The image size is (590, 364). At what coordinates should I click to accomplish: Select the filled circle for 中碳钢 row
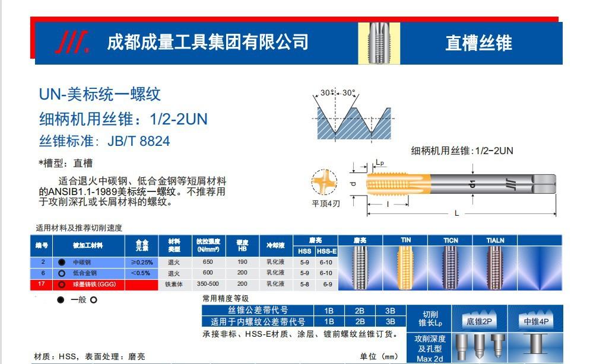click(x=61, y=262)
